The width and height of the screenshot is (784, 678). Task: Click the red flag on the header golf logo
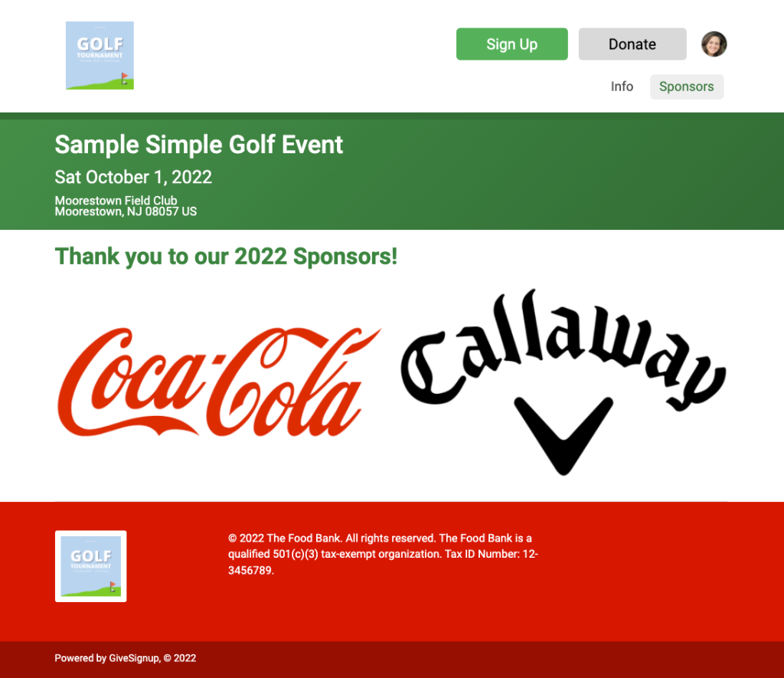(x=125, y=77)
